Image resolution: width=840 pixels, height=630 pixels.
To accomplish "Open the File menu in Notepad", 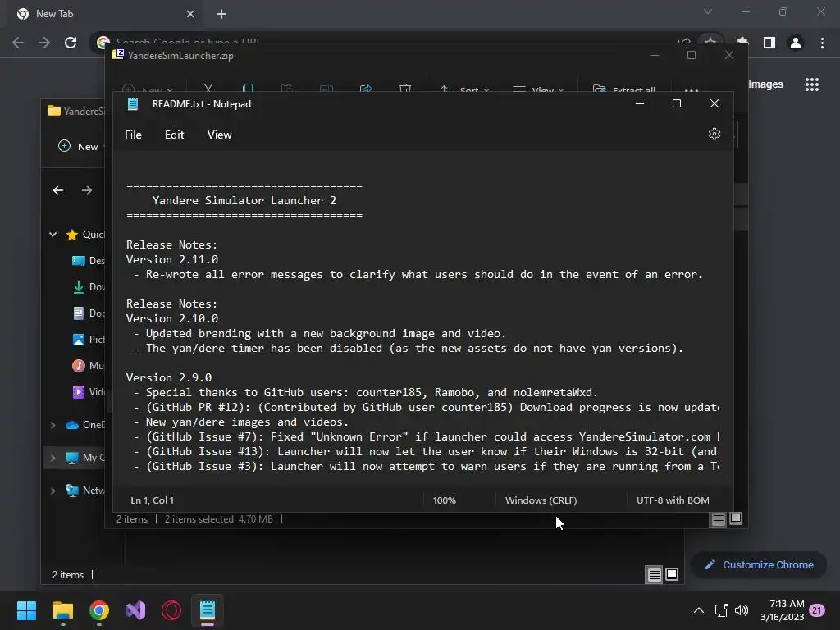I will (133, 135).
